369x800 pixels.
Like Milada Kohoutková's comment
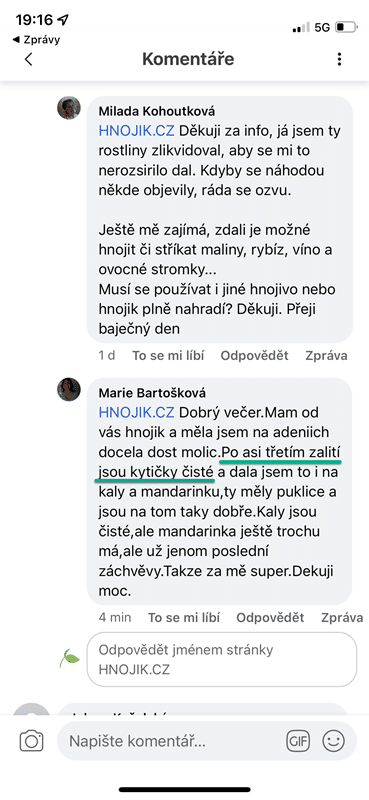168,356
